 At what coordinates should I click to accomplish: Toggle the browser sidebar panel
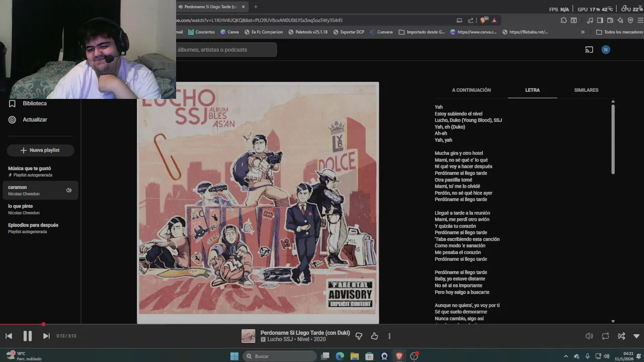pos(600,20)
